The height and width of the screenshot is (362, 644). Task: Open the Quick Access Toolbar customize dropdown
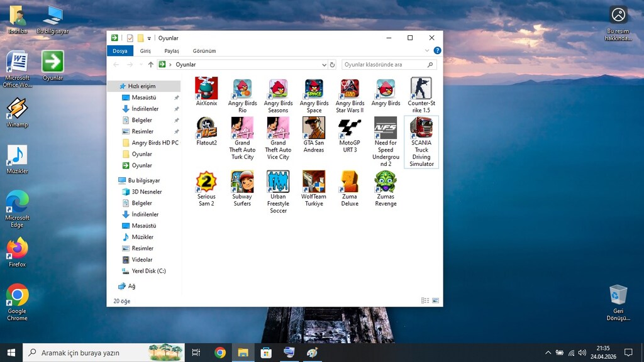(x=149, y=38)
